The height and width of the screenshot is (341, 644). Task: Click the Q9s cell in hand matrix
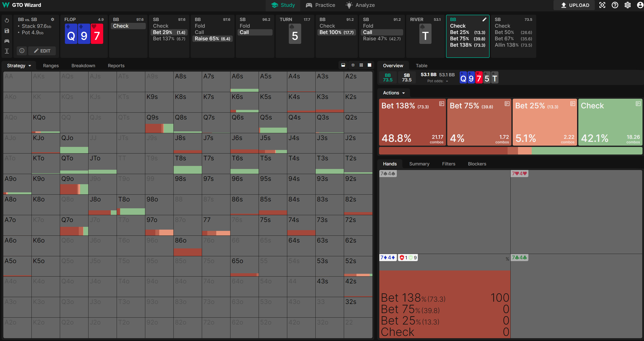tap(159, 123)
